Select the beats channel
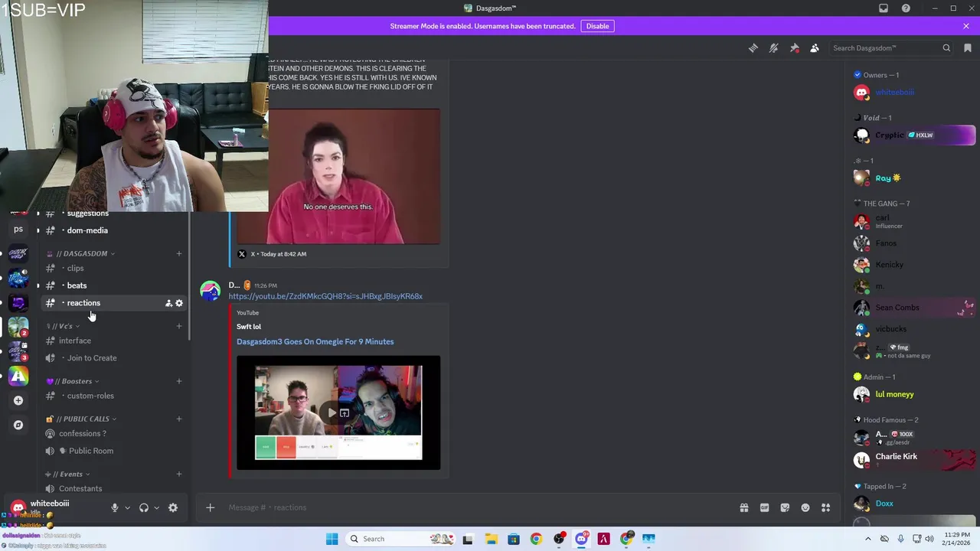The image size is (980, 551). pos(113,285)
